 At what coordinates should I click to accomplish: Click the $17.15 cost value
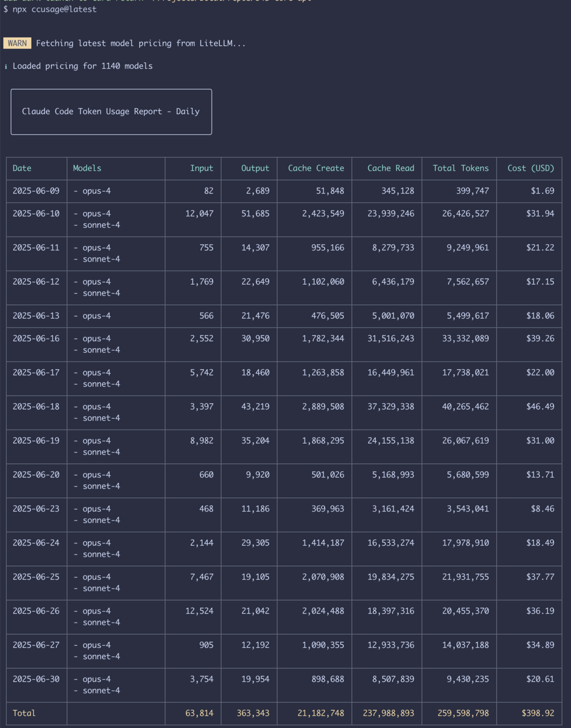(x=540, y=281)
